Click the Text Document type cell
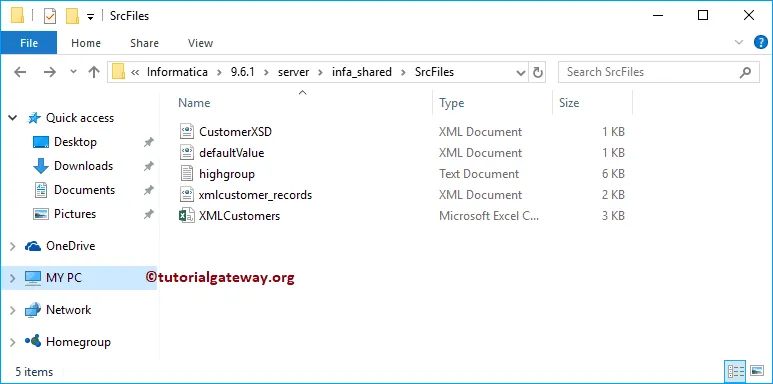Viewport: 773px width, 384px height. click(x=479, y=174)
